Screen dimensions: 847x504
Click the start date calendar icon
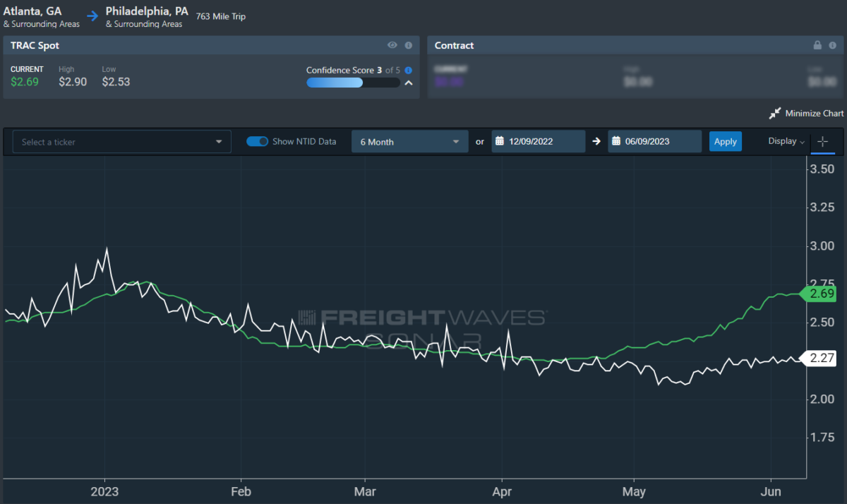point(498,141)
